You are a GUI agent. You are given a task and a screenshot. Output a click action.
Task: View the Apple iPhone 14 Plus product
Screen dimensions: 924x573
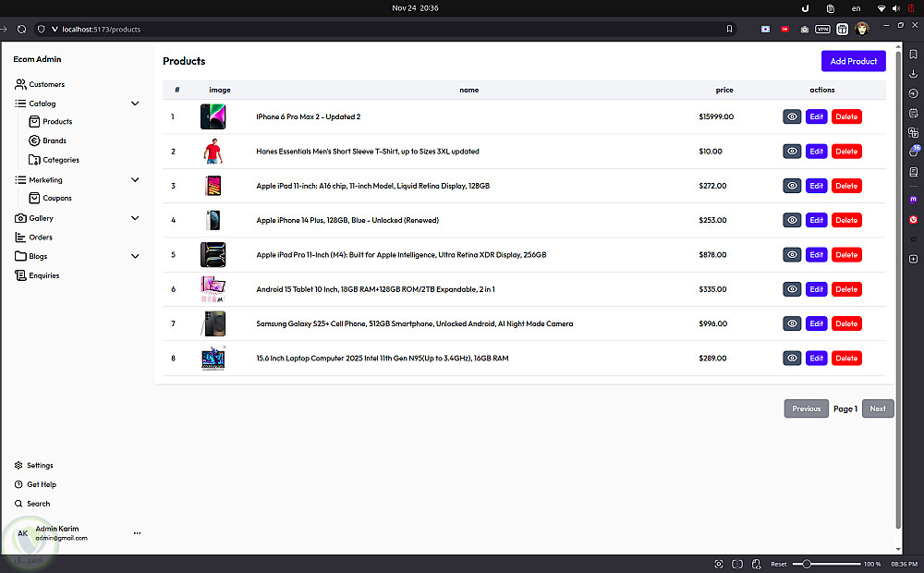click(792, 220)
